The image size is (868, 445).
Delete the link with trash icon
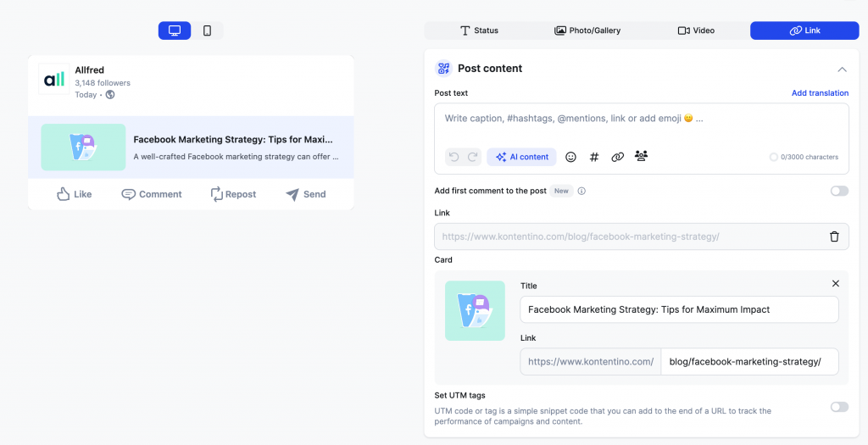834,236
